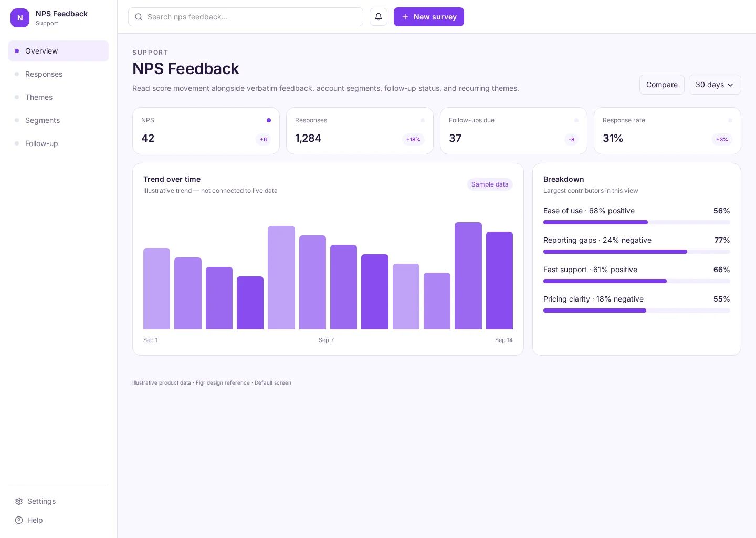Click the last bar above Sep 14
Screen dimensions: 756x538
(499, 281)
